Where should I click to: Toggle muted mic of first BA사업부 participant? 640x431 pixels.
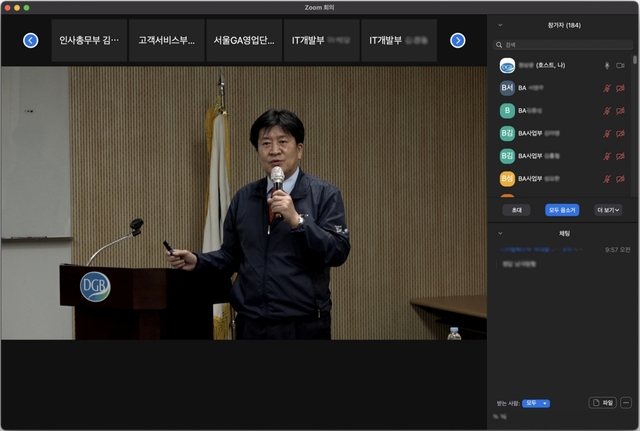coord(606,133)
